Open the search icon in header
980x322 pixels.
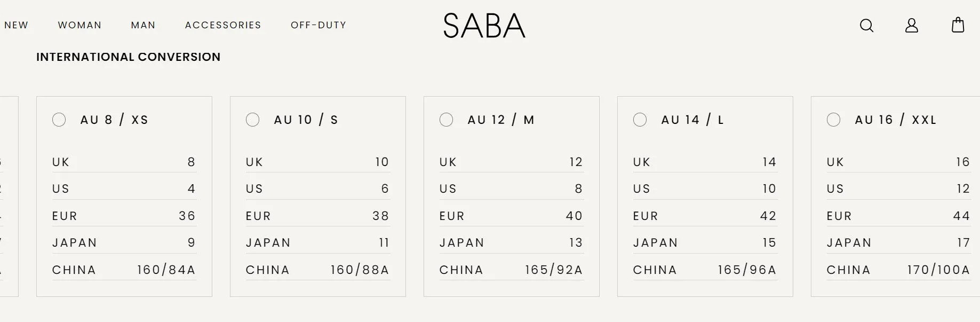[866, 25]
